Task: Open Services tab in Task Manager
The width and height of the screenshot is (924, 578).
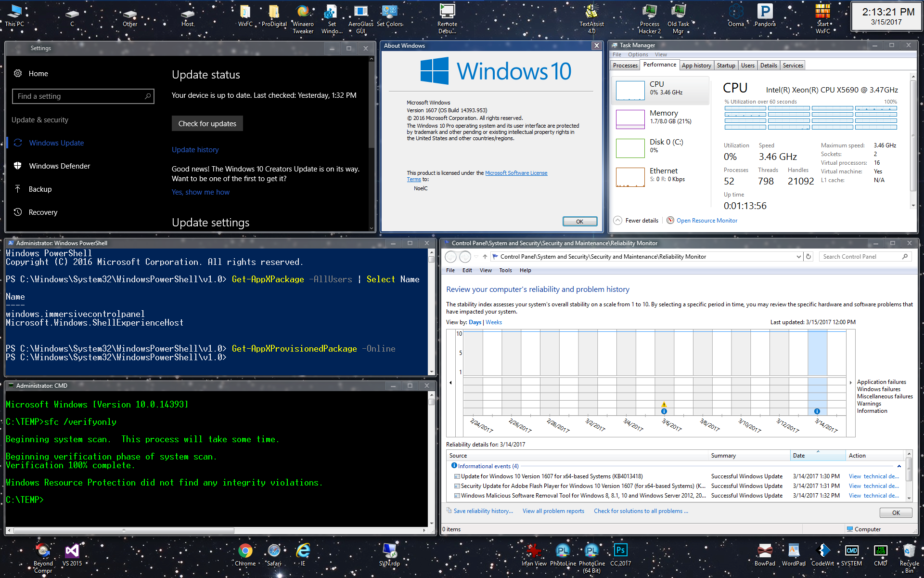Action: coord(793,66)
